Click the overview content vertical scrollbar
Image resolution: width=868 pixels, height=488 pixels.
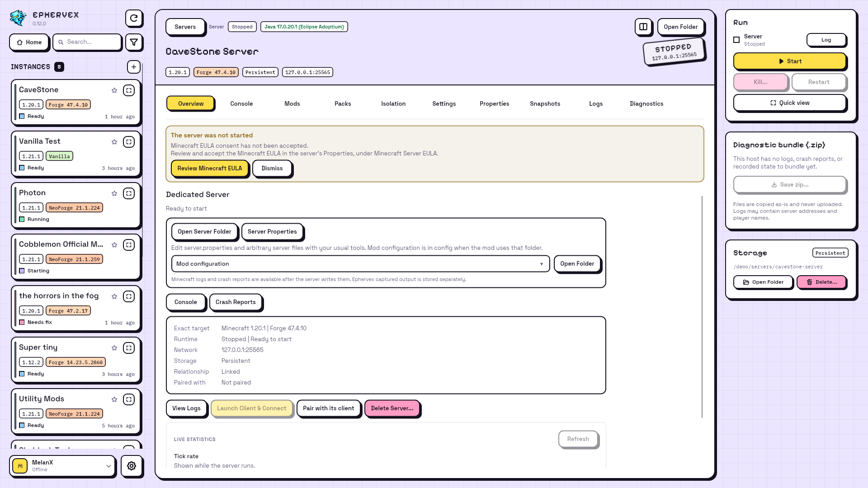coord(702,307)
